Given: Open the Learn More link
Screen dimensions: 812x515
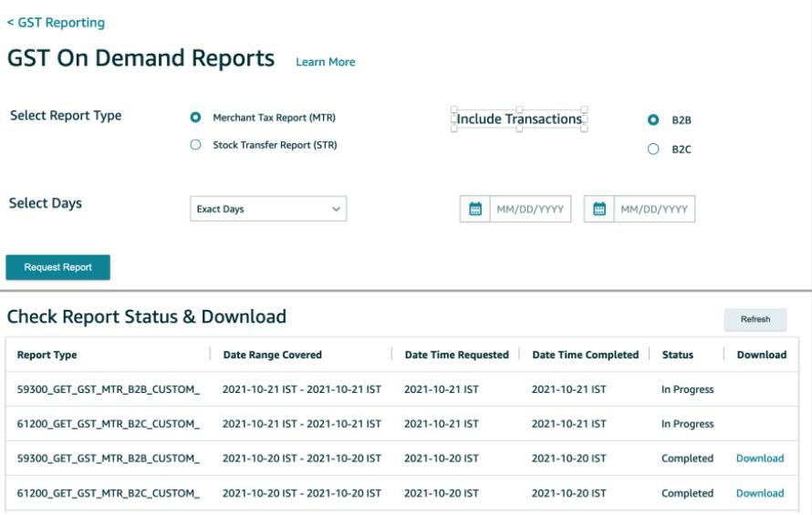Looking at the screenshot, I should [x=325, y=62].
